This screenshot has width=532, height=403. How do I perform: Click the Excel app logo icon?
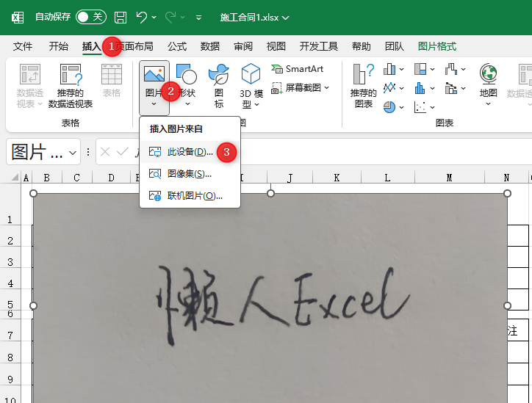point(18,18)
